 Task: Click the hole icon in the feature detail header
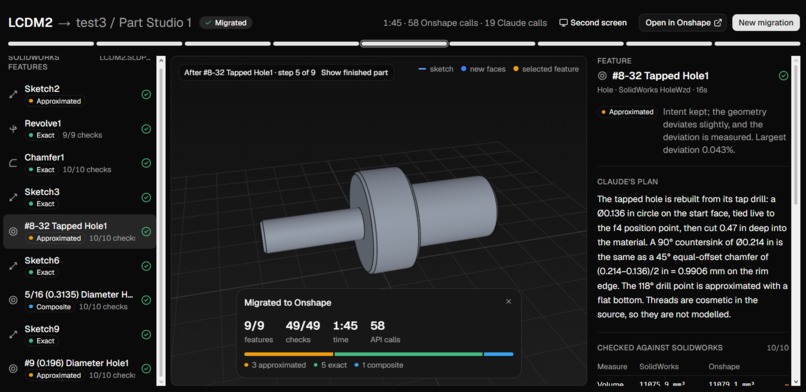click(602, 76)
